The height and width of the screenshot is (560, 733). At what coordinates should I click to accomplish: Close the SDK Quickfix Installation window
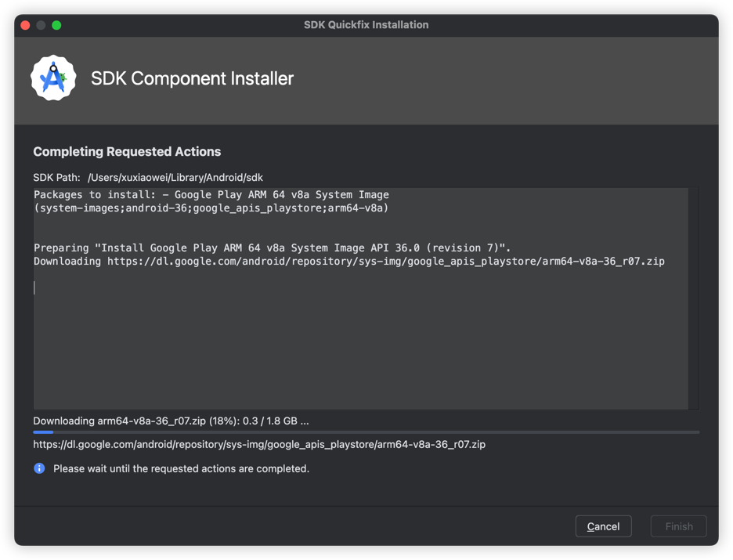click(25, 25)
